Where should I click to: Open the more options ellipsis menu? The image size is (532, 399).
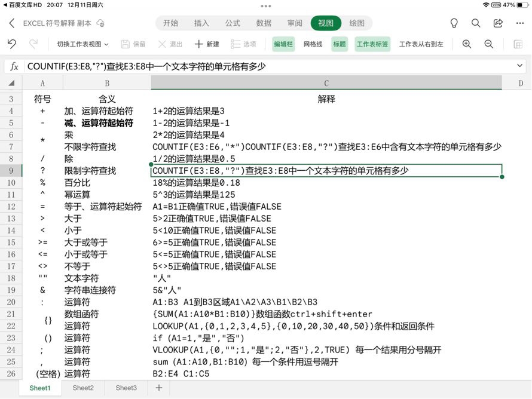(x=519, y=23)
